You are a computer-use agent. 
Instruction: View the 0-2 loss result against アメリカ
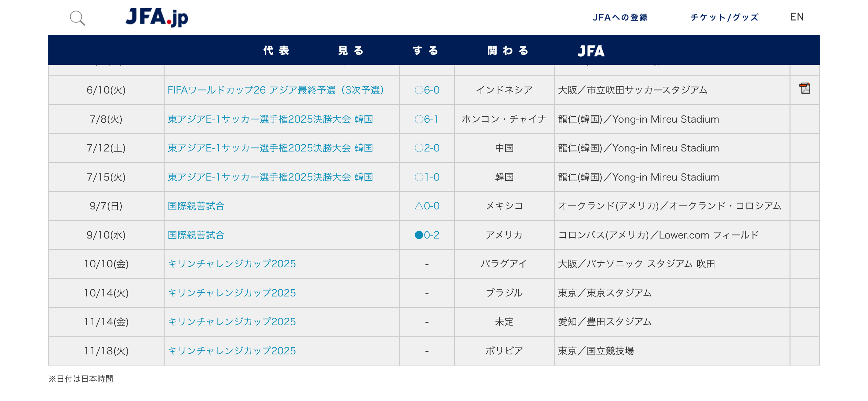pos(427,235)
